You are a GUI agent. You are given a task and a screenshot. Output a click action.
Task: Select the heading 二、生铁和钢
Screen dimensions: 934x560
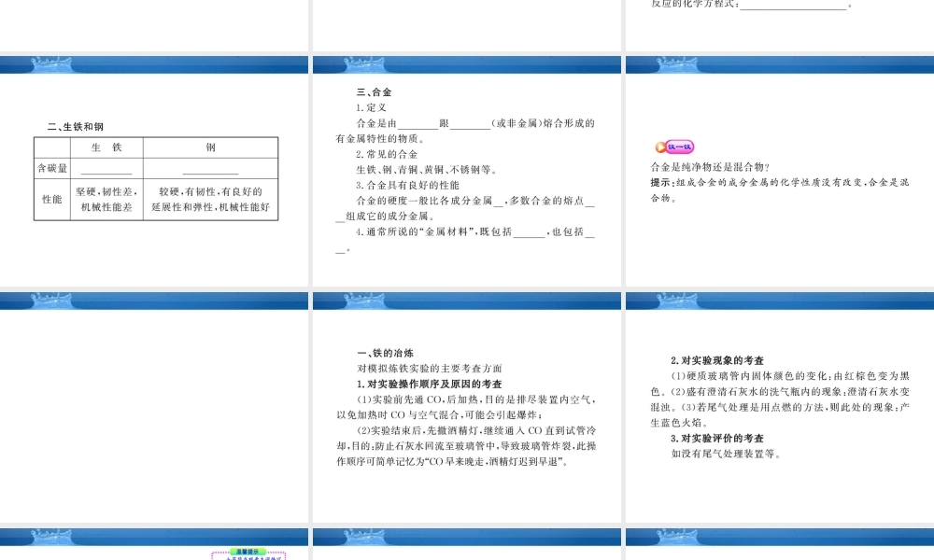76,127
